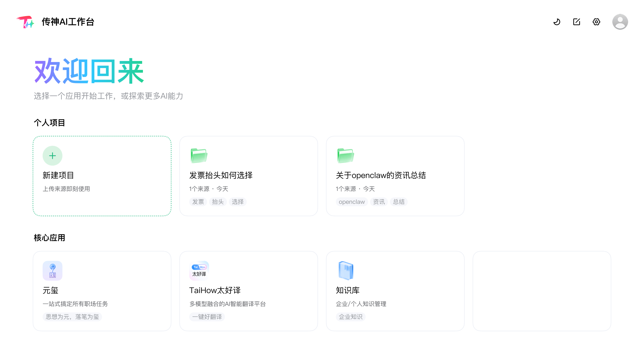This screenshot has height=361, width=644.
Task: Click the 发票 tag
Action: point(198,202)
